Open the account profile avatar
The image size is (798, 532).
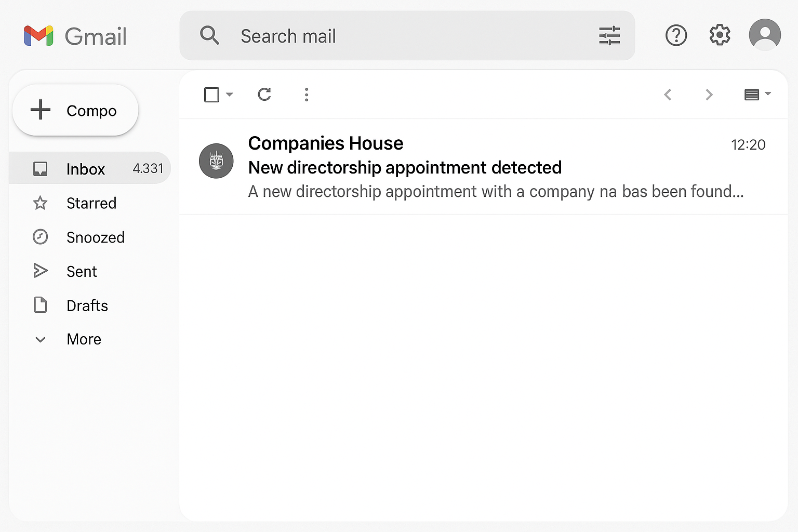tap(765, 35)
